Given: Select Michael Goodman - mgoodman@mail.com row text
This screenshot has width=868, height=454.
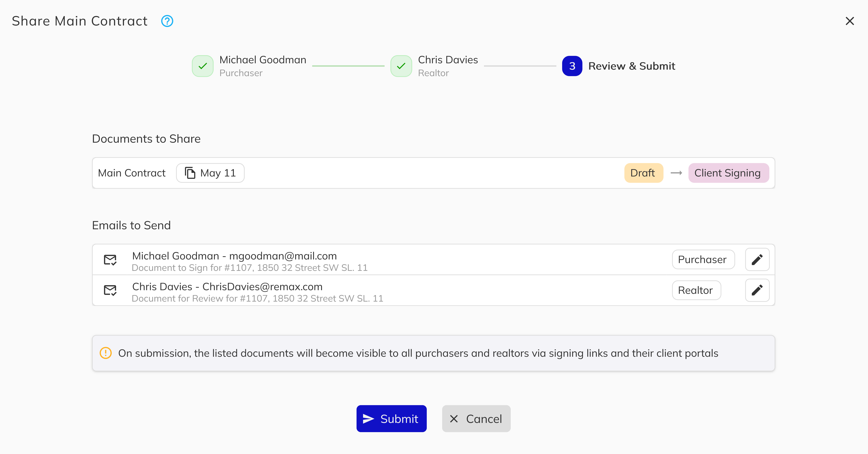Looking at the screenshot, I should pos(235,256).
